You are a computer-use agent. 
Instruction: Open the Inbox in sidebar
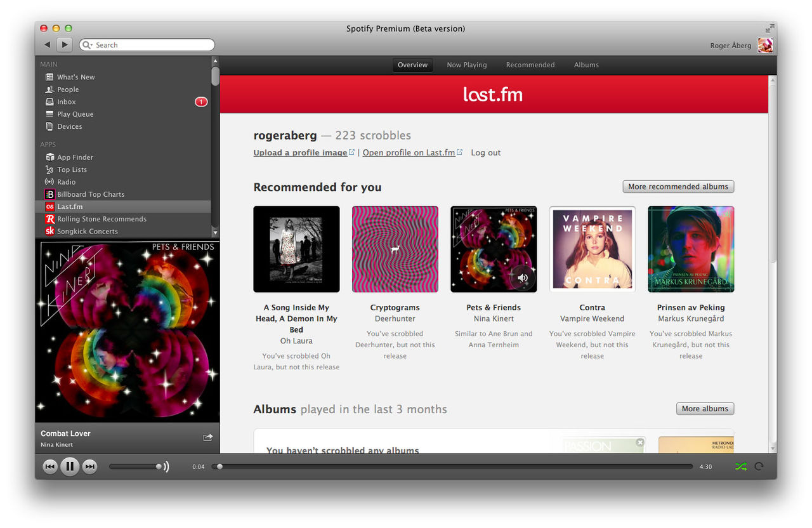(66, 102)
